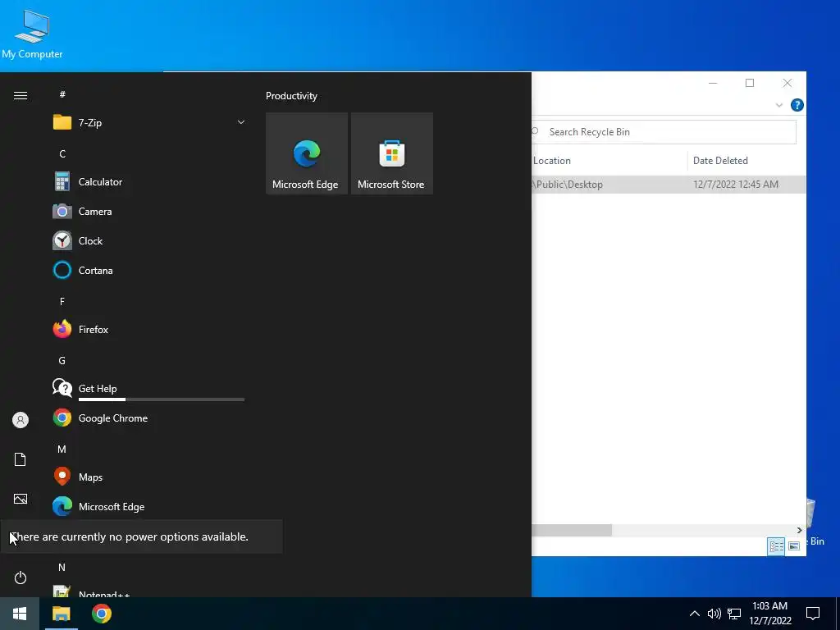
Task: Click the network tray icon
Action: (734, 614)
